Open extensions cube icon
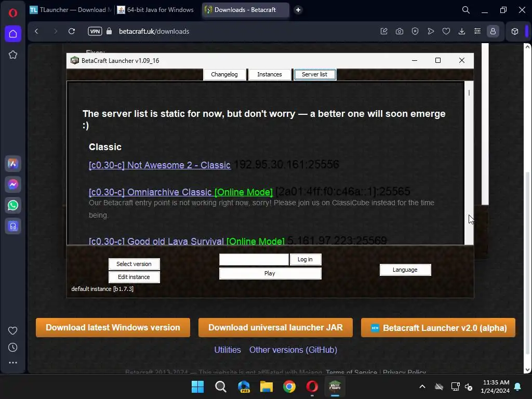The width and height of the screenshot is (532, 399). point(515,31)
